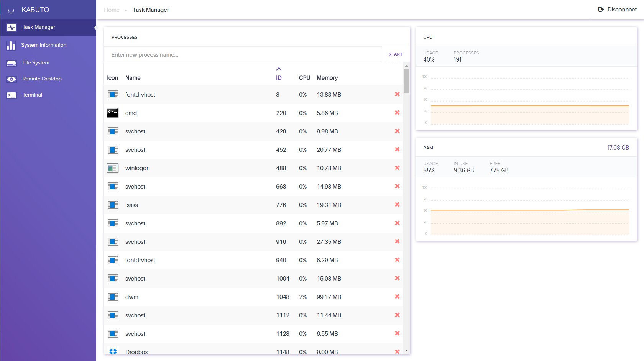Screen dimensions: 644x361
Task: Focus the new process name field
Action: [243, 54]
